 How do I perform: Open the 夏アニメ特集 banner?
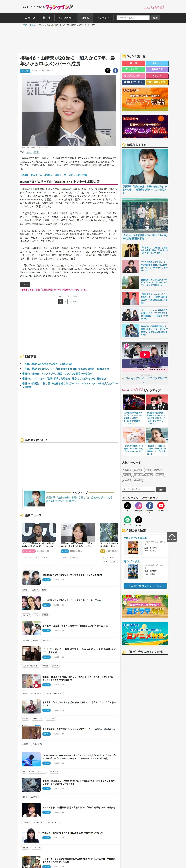[145, 634]
